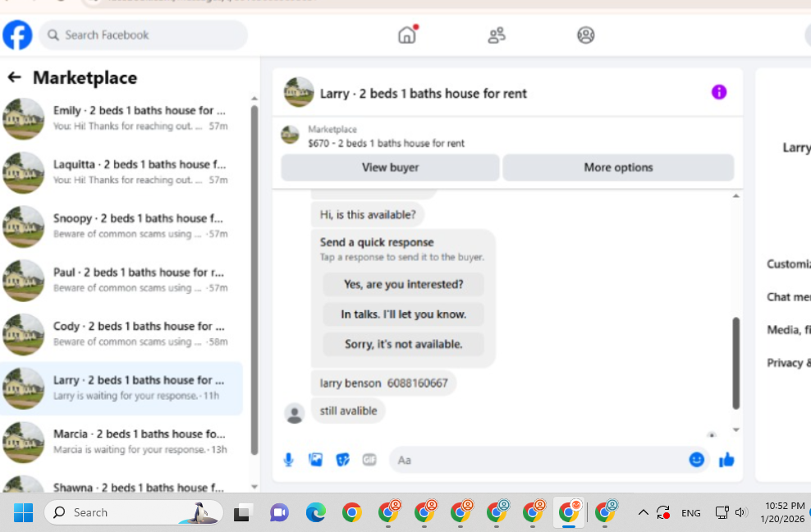
Task: Click the sync tray icon with red dot
Action: click(663, 512)
